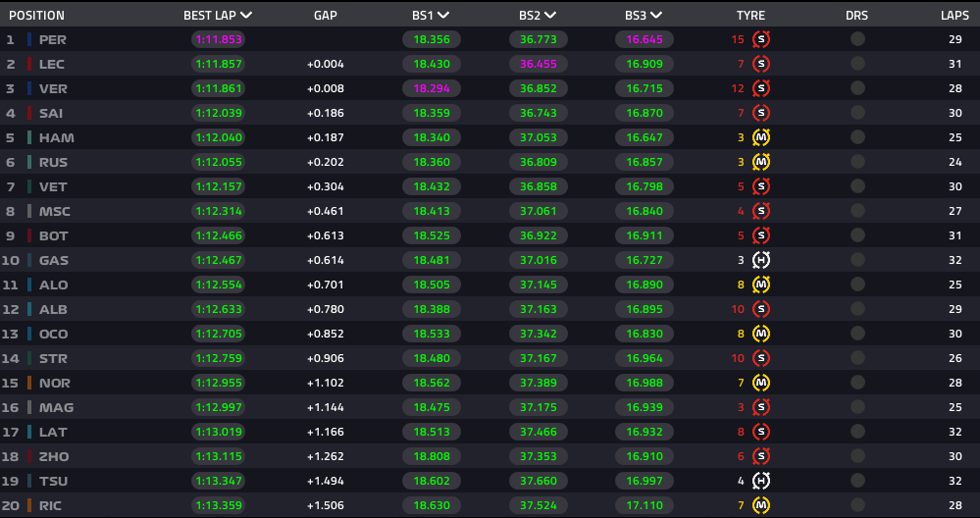980x518 pixels.
Task: Click the DRS indicator for VET
Action: pyautogui.click(x=857, y=186)
